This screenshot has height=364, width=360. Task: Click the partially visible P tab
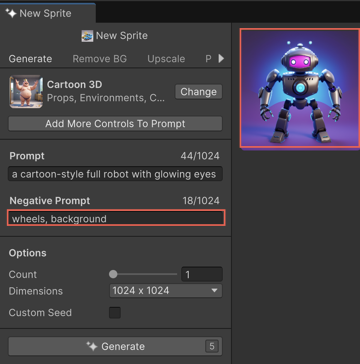(208, 59)
